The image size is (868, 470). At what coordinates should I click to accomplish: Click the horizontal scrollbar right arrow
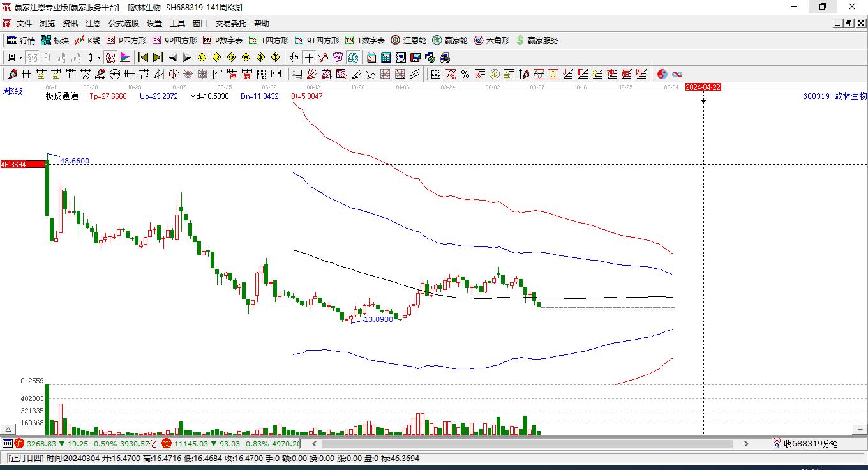click(746, 443)
